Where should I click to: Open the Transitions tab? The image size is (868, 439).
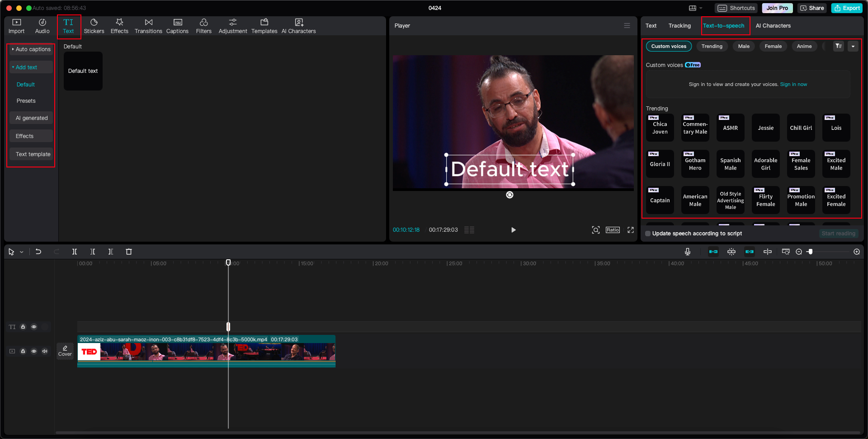tap(148, 26)
